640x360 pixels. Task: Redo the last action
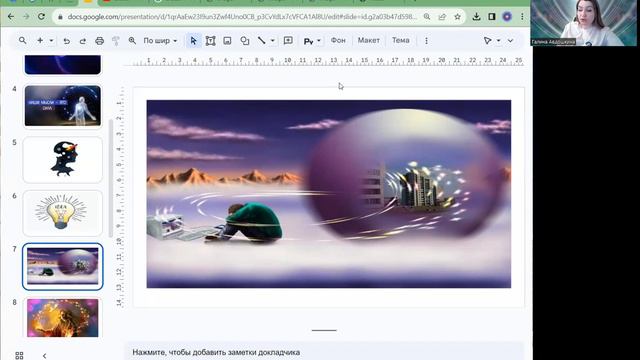click(x=82, y=41)
